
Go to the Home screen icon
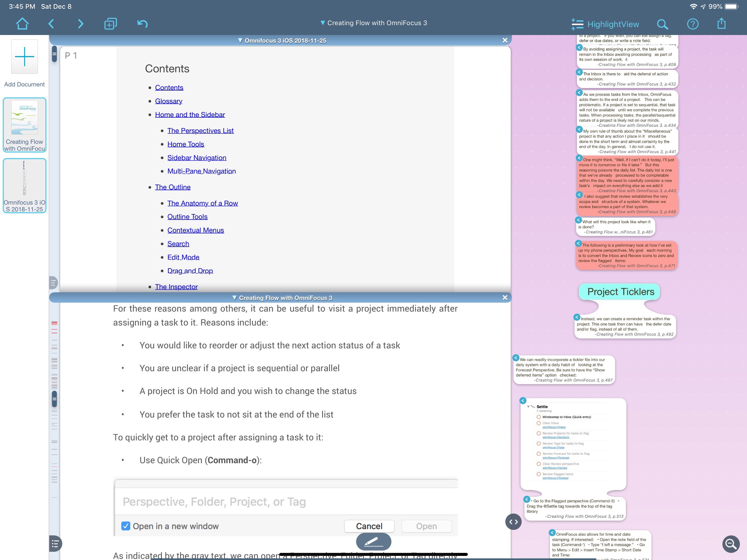tap(22, 24)
